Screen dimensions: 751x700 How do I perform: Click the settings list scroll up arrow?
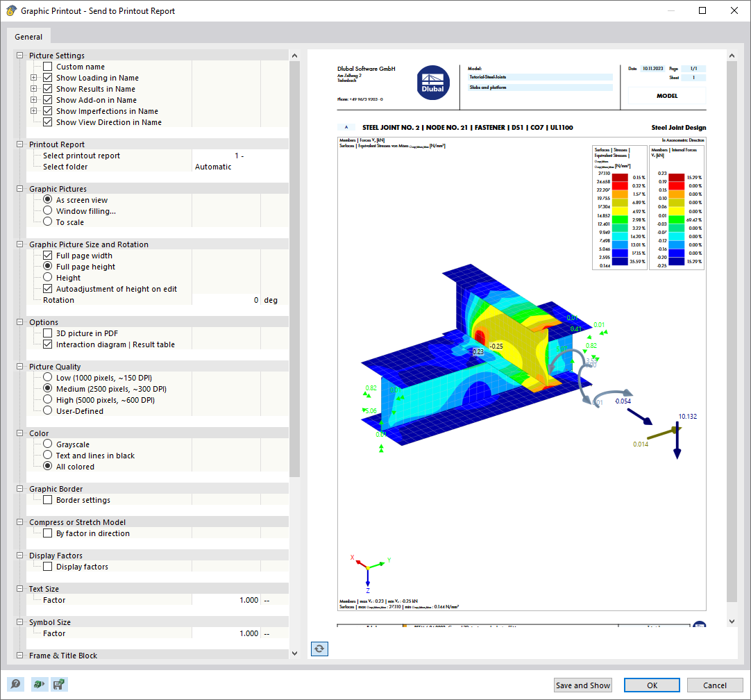(294, 56)
